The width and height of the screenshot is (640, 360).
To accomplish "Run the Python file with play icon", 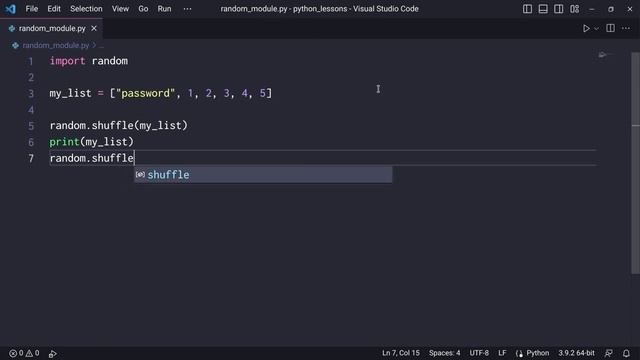I will [586, 28].
